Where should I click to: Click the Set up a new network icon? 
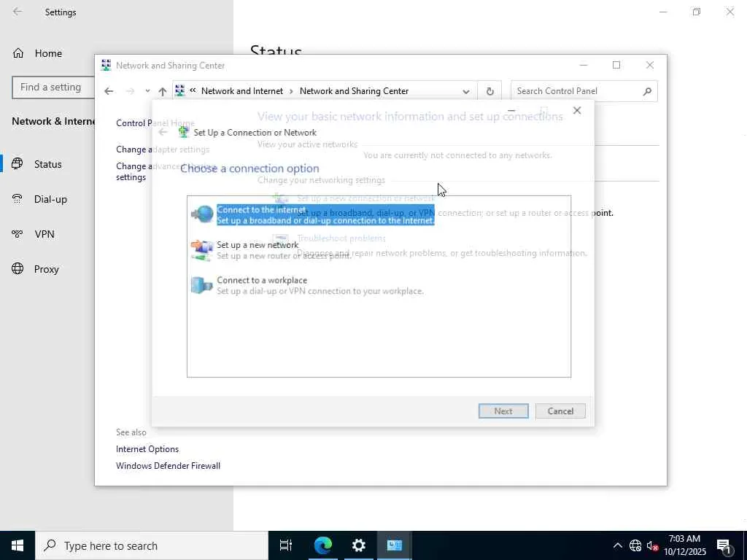pyautogui.click(x=202, y=250)
